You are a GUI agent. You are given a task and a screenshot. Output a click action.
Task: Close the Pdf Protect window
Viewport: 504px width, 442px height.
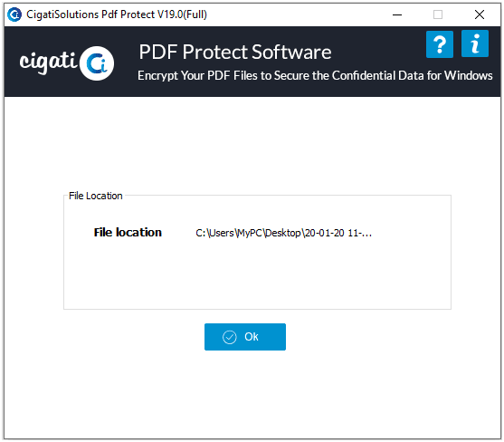[480, 14]
